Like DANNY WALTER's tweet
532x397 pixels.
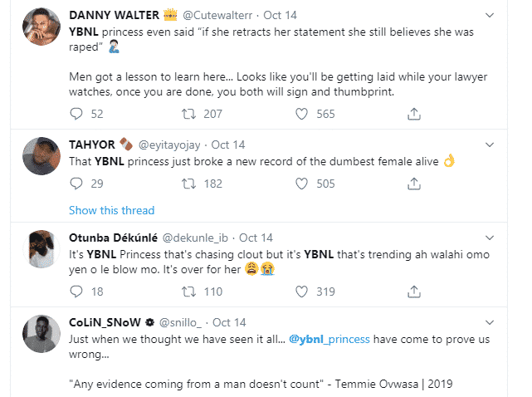[301, 114]
